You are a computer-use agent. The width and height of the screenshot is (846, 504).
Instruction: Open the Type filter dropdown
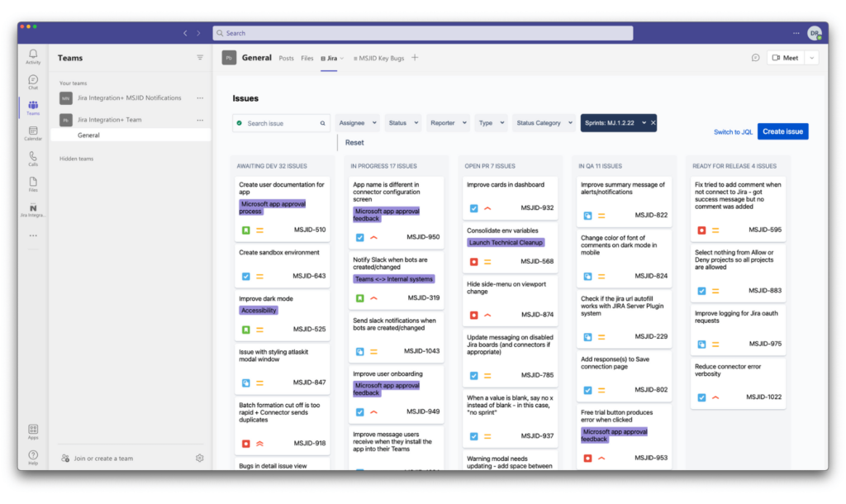click(x=491, y=123)
